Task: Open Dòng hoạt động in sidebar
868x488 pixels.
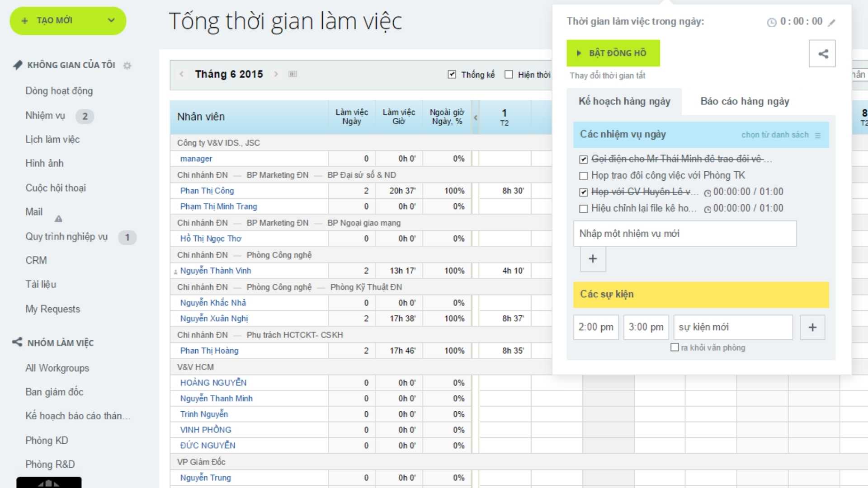Action: 59,91
